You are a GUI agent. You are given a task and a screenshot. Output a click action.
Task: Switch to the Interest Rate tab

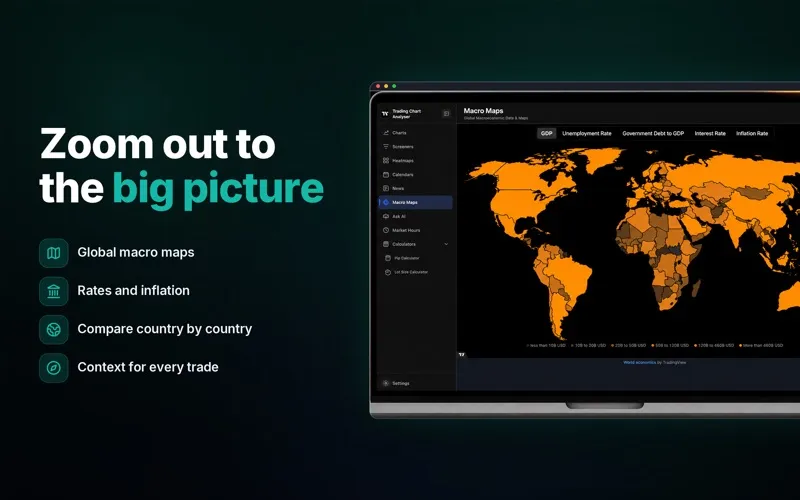point(710,133)
